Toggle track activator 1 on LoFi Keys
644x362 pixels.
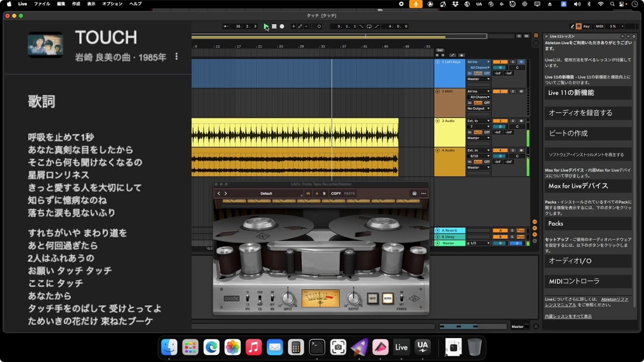coord(500,62)
